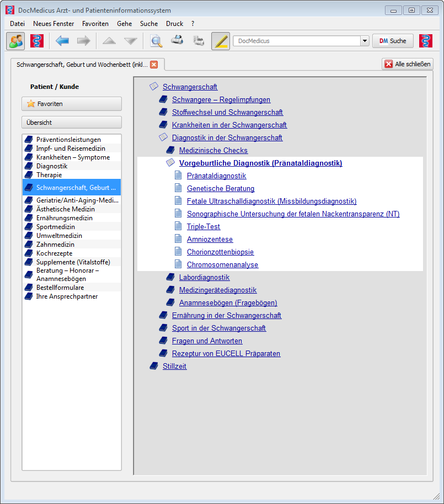The image size is (444, 504).
Task: Select Ernährungsmedizin in sidebar list
Action: pos(72,218)
